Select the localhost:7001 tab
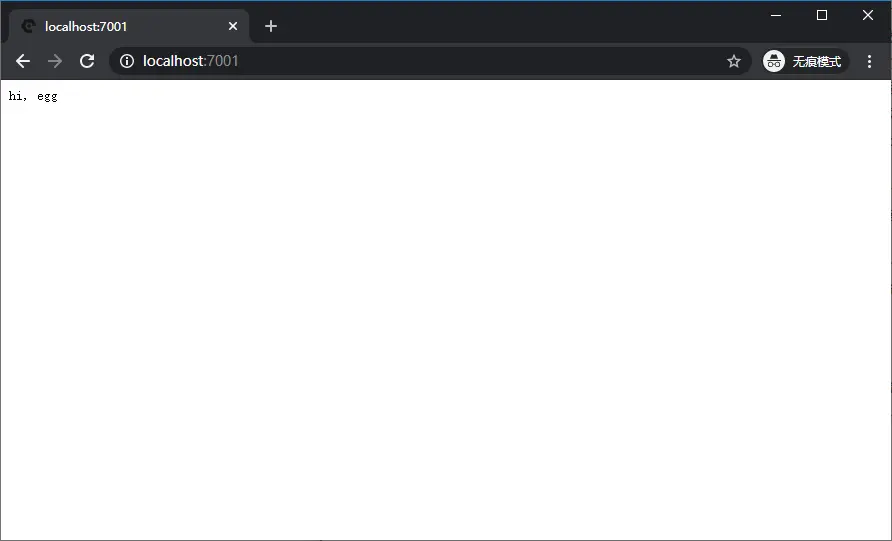892x541 pixels. 129,26
